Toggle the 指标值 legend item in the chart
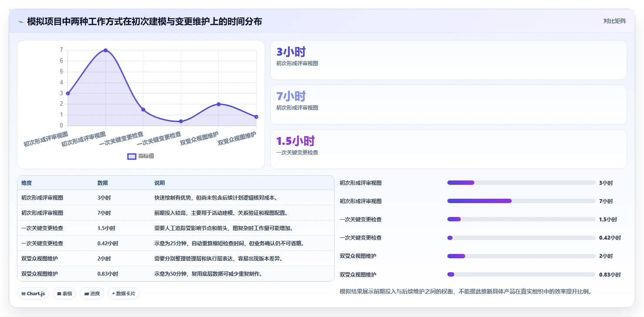The image size is (644, 317). pyautogui.click(x=141, y=156)
